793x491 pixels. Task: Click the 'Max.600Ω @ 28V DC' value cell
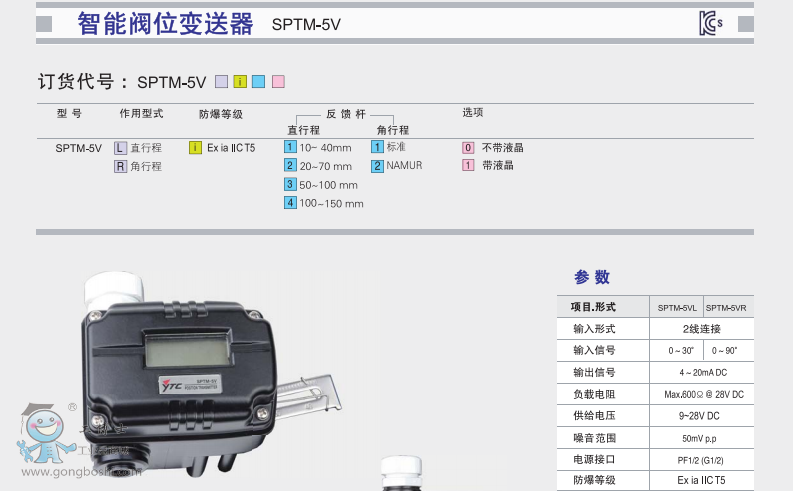point(701,394)
